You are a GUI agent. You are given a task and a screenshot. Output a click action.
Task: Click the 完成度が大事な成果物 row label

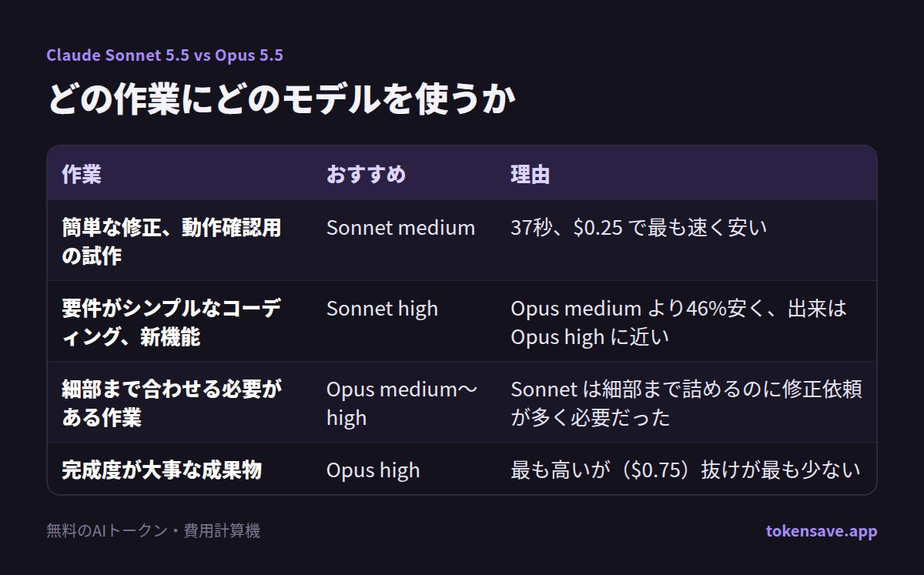(x=162, y=470)
